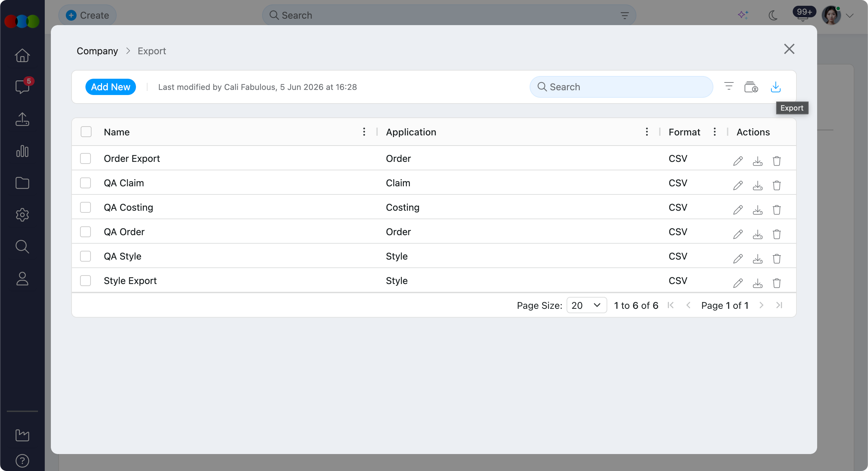Check the QA Order row checkbox

(x=85, y=232)
